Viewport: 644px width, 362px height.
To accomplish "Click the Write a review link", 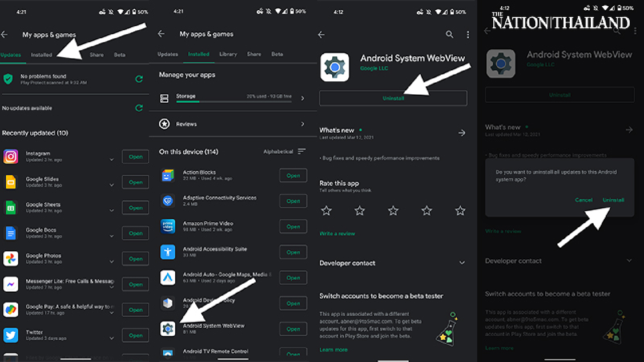I will click(x=337, y=233).
